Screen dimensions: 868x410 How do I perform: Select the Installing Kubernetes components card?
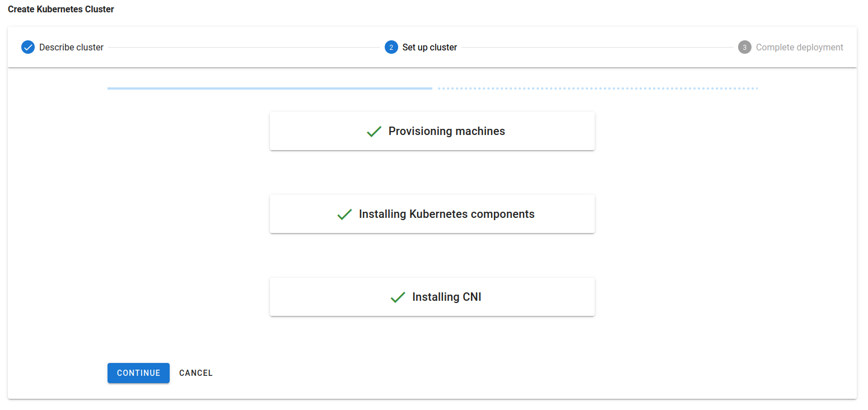coord(432,214)
